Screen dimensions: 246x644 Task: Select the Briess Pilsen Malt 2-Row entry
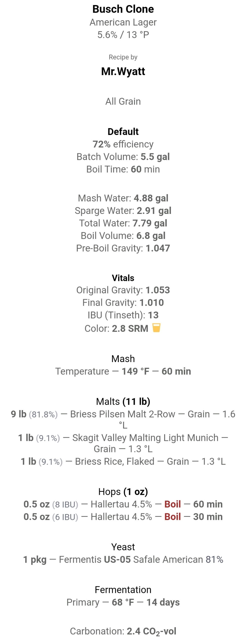[x=123, y=420]
